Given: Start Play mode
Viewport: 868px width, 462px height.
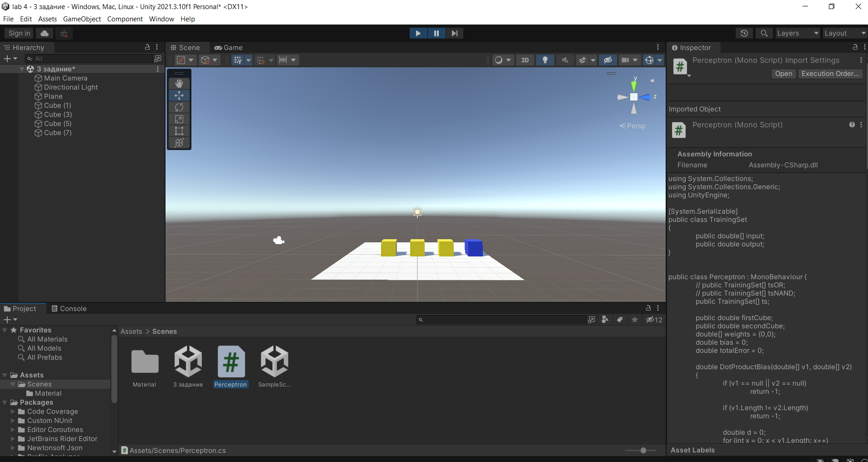Looking at the screenshot, I should [418, 33].
